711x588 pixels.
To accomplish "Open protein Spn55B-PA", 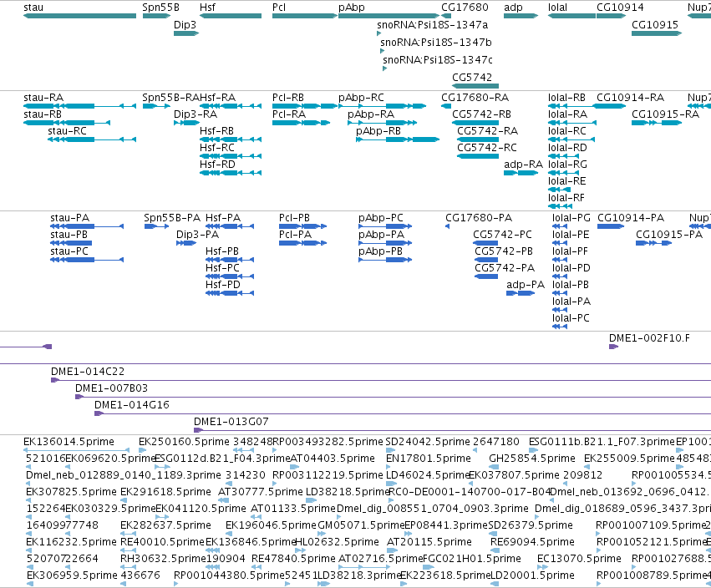I will [156, 226].
